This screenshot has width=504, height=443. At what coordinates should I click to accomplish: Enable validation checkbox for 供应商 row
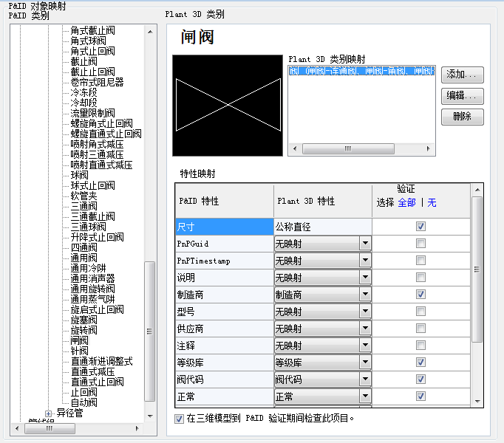click(420, 329)
